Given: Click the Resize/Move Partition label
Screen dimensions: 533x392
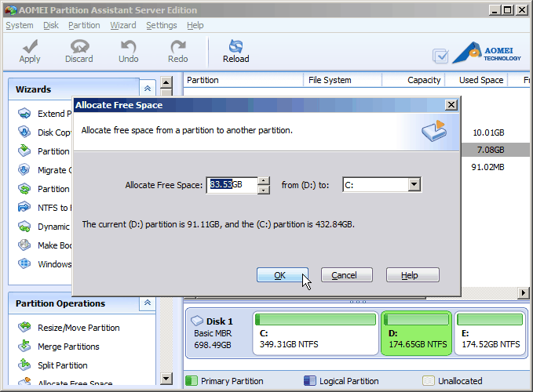Looking at the screenshot, I should point(78,328).
